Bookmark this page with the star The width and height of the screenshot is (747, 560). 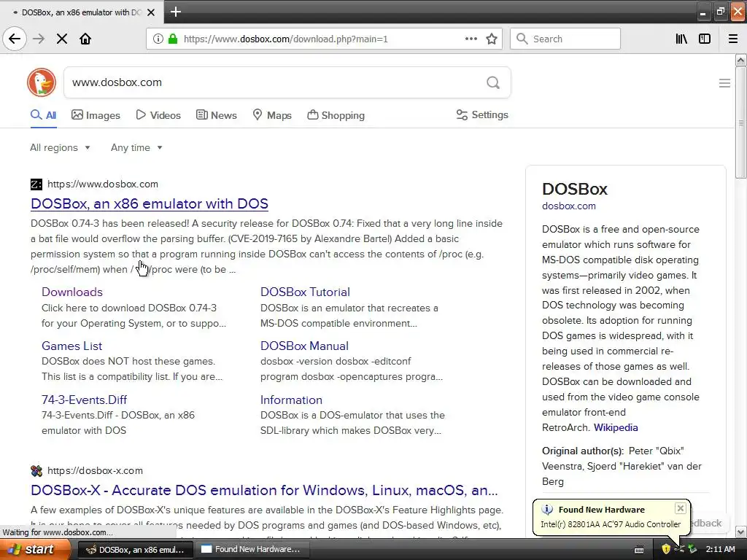(x=492, y=39)
